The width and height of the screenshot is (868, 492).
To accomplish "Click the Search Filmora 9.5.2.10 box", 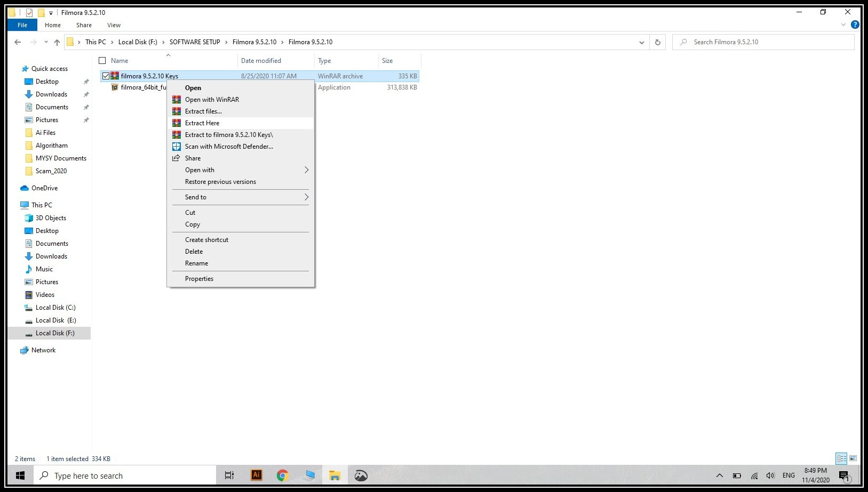I will coord(763,42).
